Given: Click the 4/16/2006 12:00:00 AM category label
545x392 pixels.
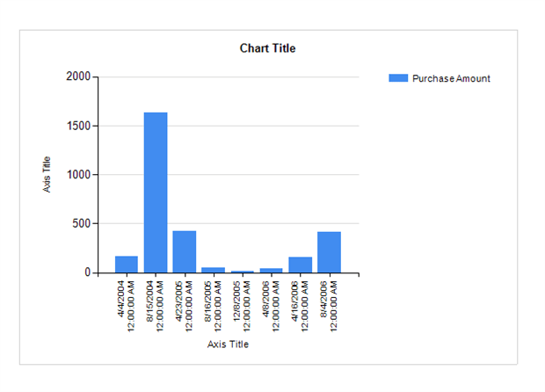Looking at the screenshot, I should click(300, 306).
